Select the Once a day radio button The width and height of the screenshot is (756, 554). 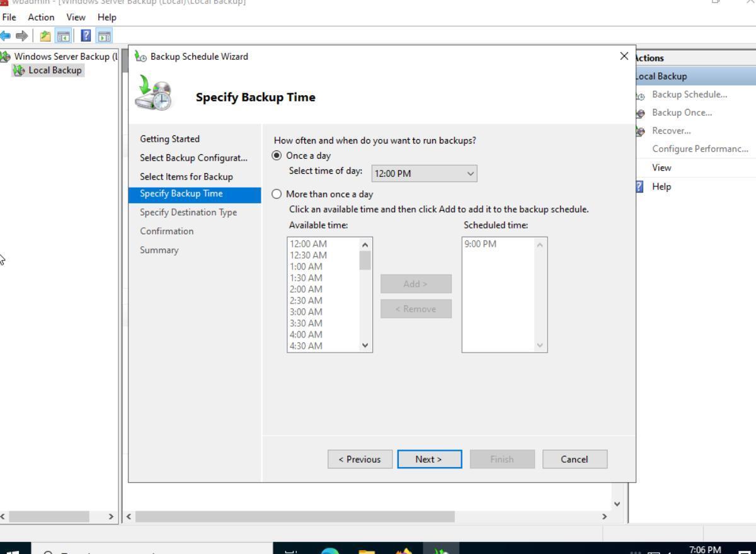coord(276,155)
